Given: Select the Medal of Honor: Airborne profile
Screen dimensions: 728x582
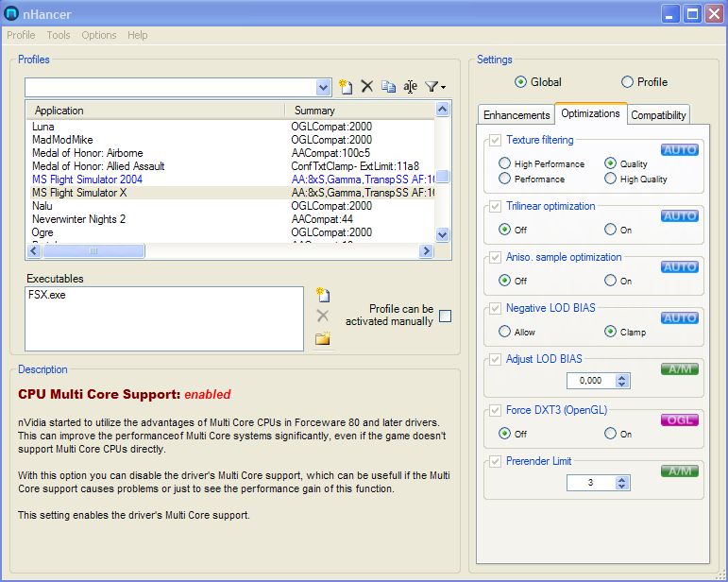Looking at the screenshot, I should [231, 153].
